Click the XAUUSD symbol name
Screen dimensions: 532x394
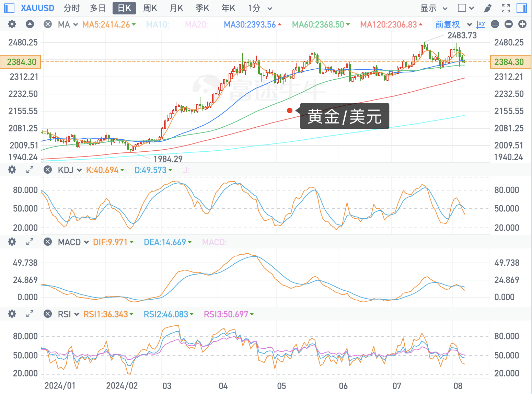click(37, 8)
